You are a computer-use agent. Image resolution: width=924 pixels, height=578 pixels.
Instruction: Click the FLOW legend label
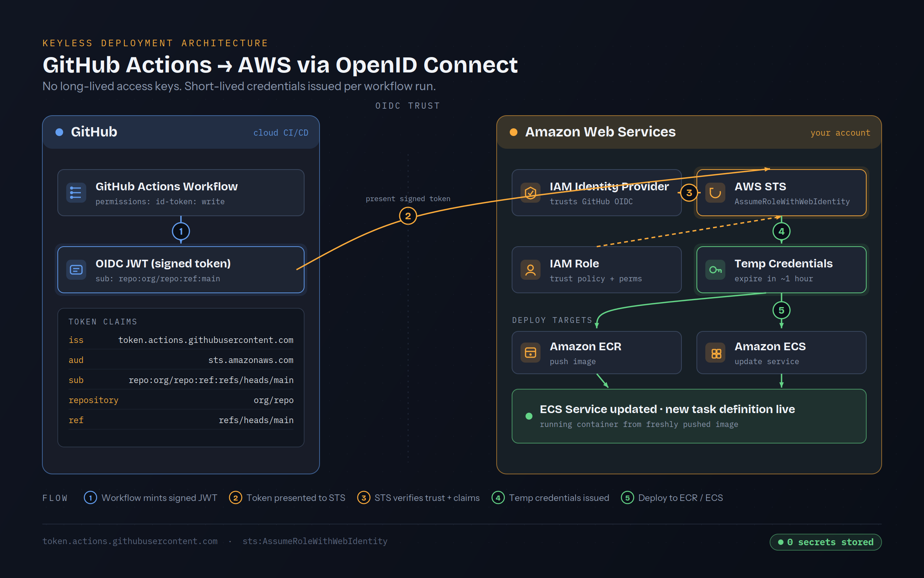click(x=55, y=498)
